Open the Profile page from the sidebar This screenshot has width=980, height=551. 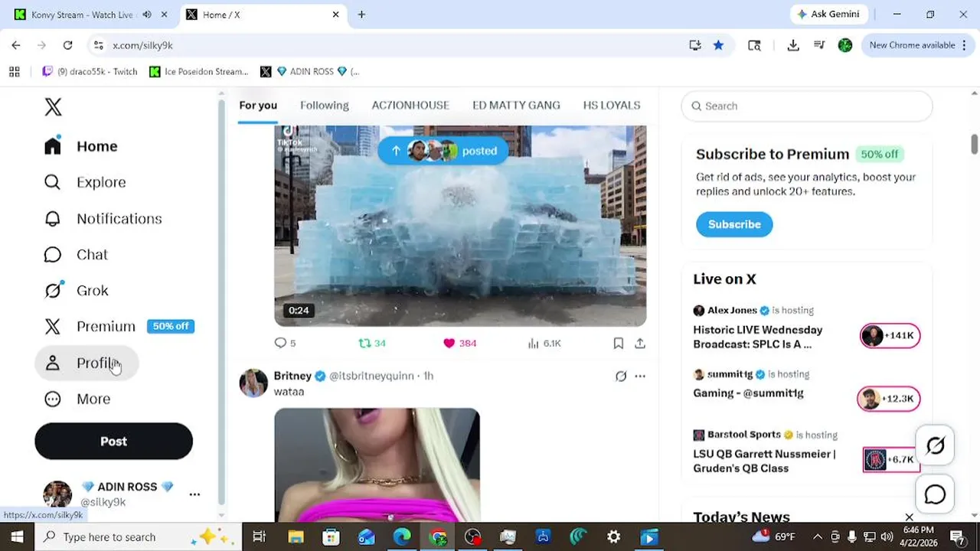point(87,363)
